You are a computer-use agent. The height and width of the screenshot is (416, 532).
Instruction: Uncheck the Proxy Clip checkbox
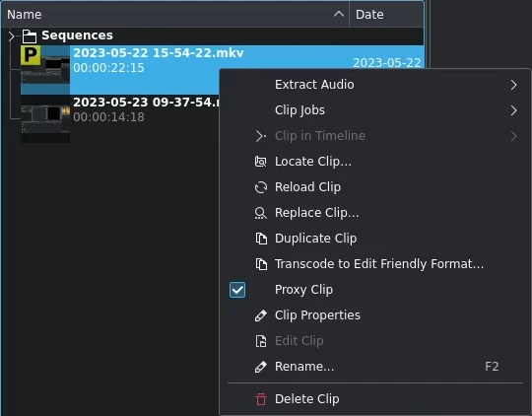point(237,290)
